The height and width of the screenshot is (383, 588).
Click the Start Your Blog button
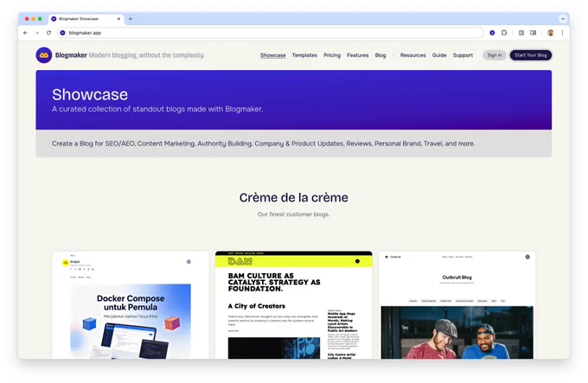[531, 55]
